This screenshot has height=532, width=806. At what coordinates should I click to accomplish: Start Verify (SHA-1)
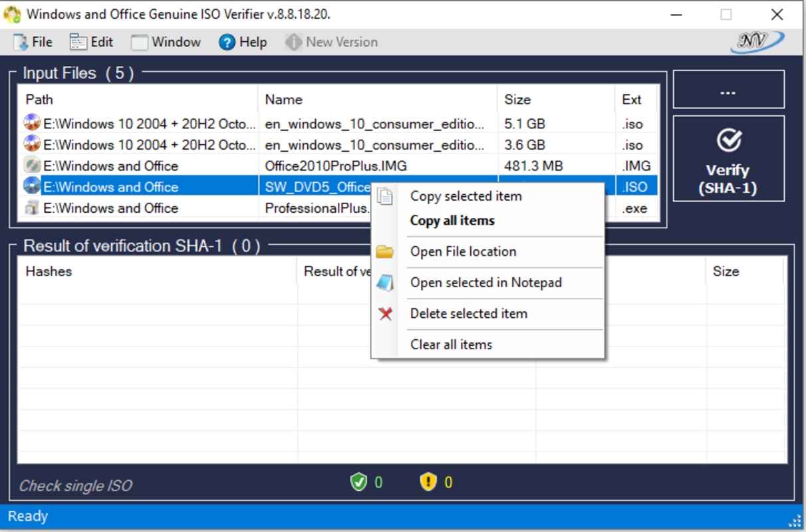[x=728, y=158]
